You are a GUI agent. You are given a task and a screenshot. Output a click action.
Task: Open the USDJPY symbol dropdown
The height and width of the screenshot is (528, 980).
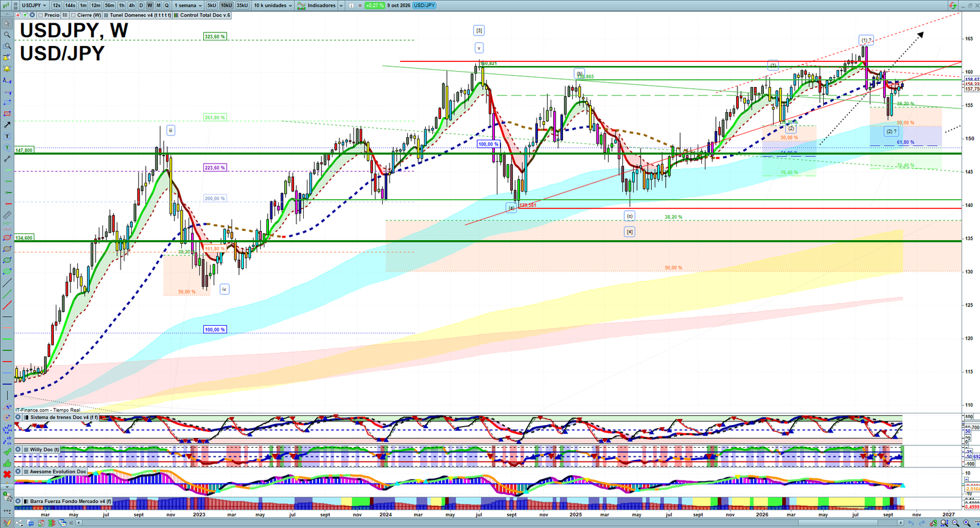[34, 6]
